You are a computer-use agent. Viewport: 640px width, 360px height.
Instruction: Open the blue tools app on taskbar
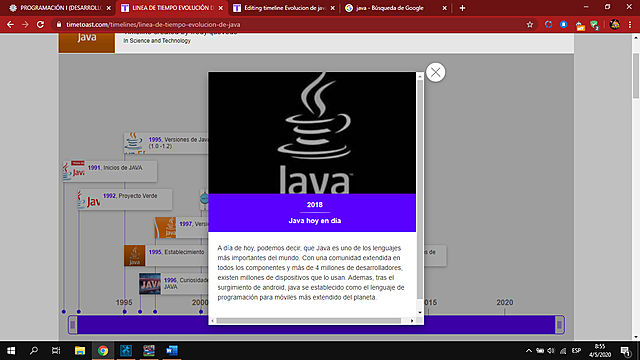coord(126,351)
